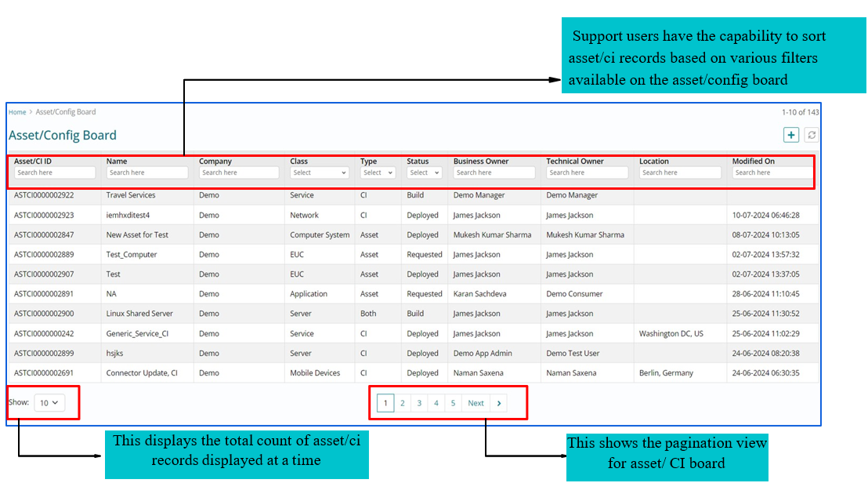Click the Next pagination button

(x=476, y=403)
